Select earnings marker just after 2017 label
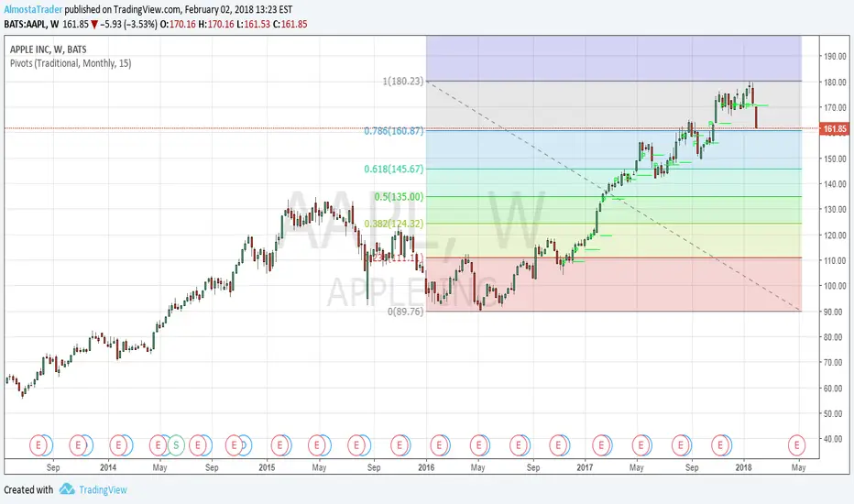This screenshot has width=854, height=504. tap(602, 445)
